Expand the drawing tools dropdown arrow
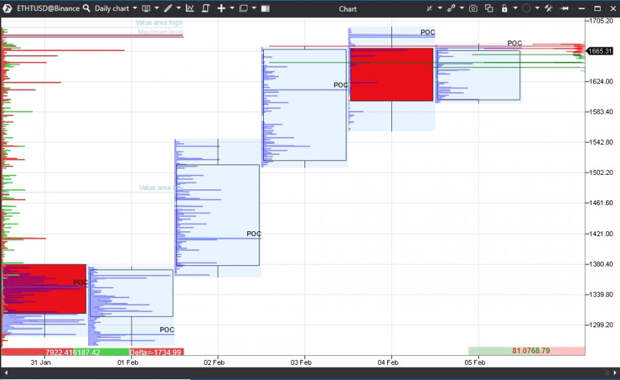The height and width of the screenshot is (380, 620). tap(178, 8)
